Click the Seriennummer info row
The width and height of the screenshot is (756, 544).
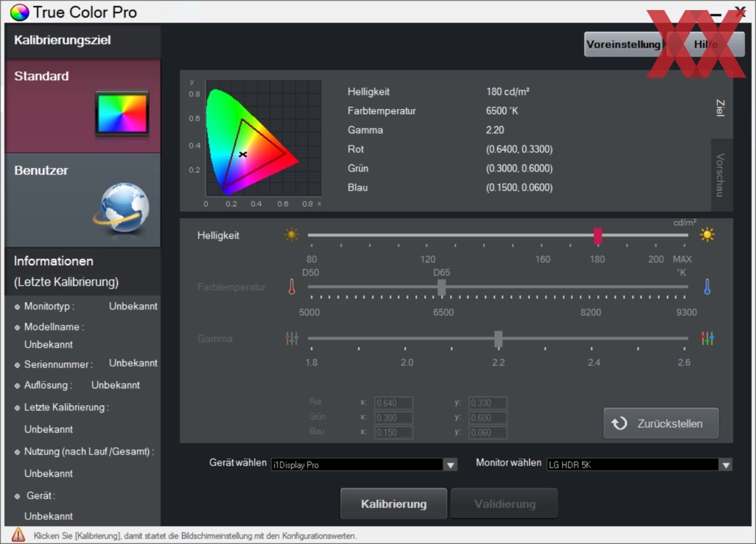86,364
